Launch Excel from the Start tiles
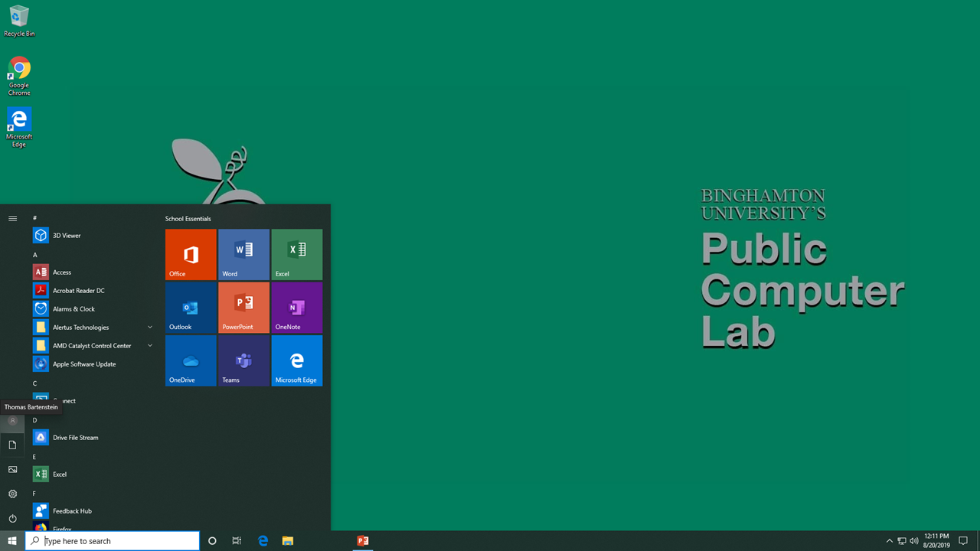Screen dimensions: 980x551 pos(296,254)
